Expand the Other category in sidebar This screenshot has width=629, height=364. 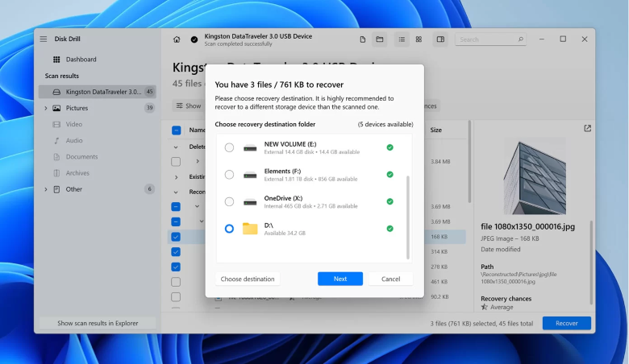click(45, 189)
